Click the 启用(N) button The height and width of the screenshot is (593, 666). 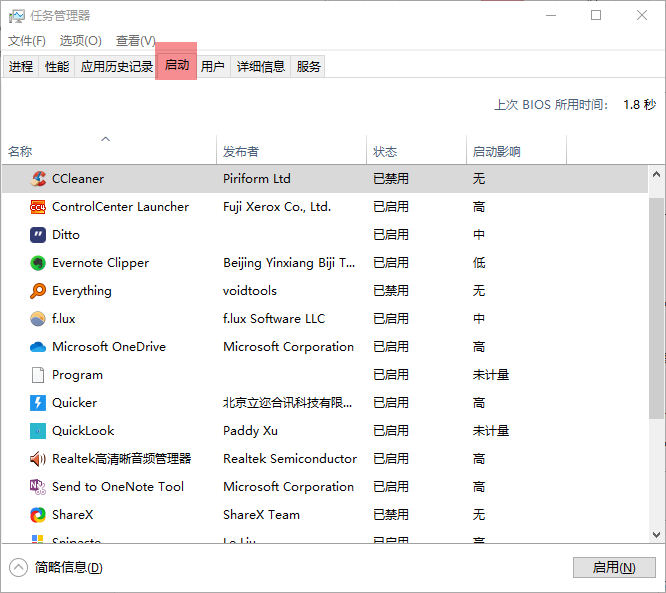point(614,567)
